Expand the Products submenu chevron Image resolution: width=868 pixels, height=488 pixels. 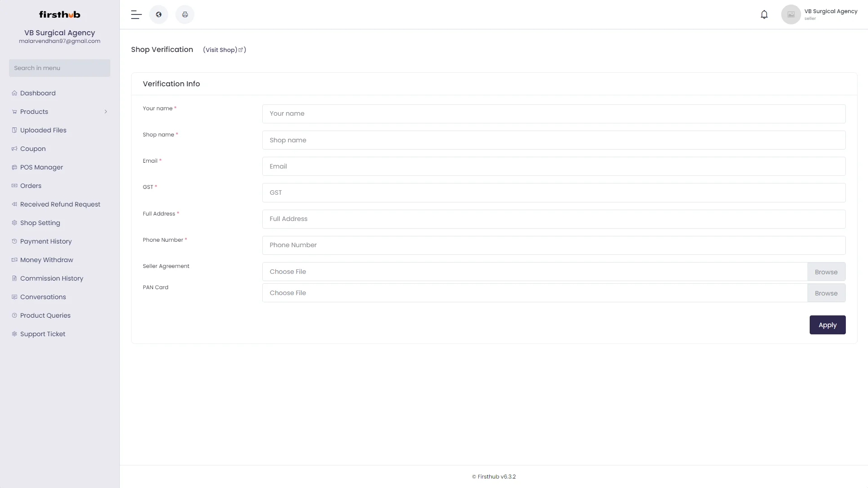point(106,112)
